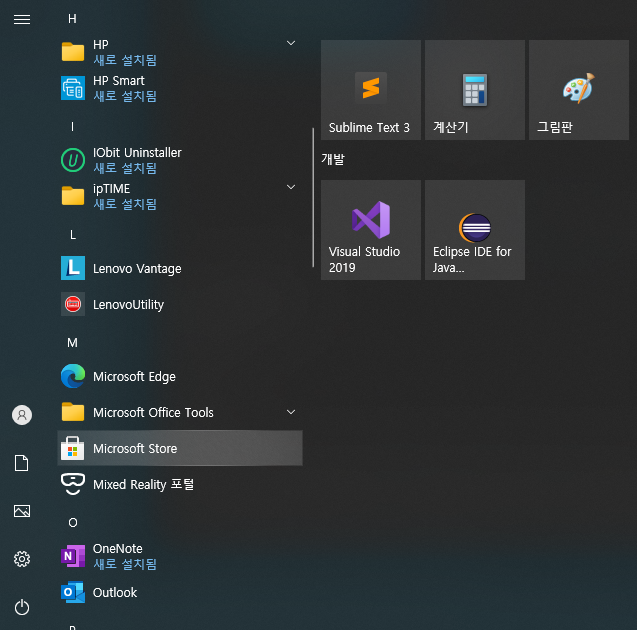637x630 pixels.
Task: Click the LenovoUtility label text
Action: pyautogui.click(x=128, y=305)
